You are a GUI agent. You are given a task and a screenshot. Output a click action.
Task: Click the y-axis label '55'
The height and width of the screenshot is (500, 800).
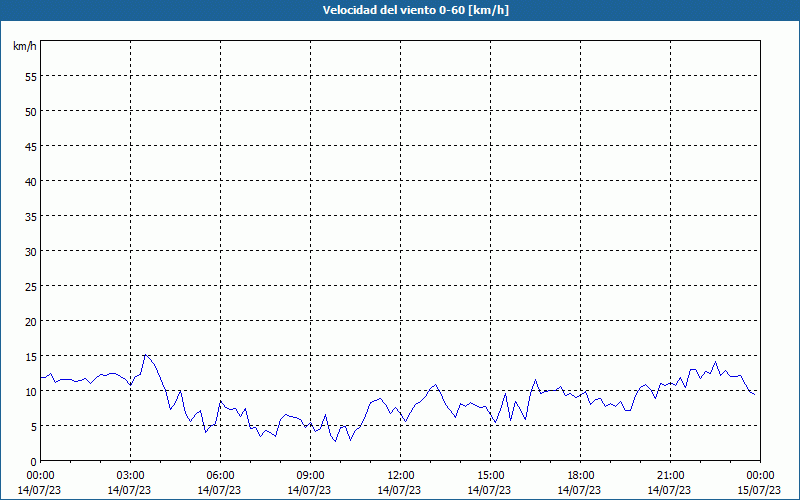(x=31, y=77)
